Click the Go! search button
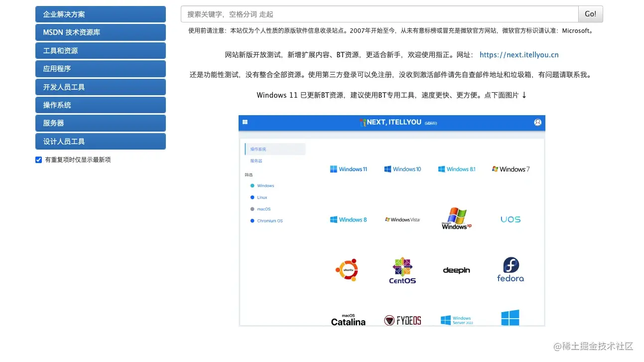 pos(591,14)
